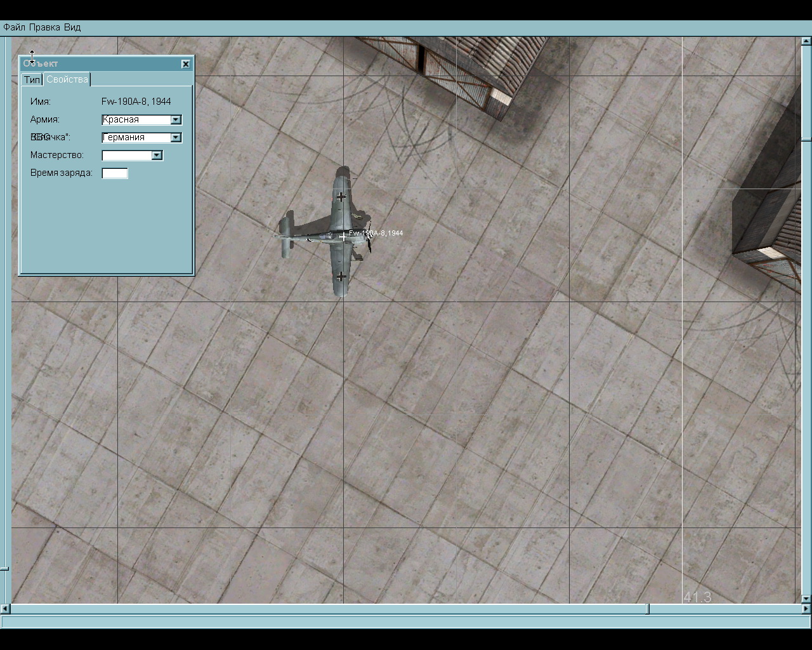Open the Файл menu
The image size is (812, 650).
pyautogui.click(x=15, y=27)
